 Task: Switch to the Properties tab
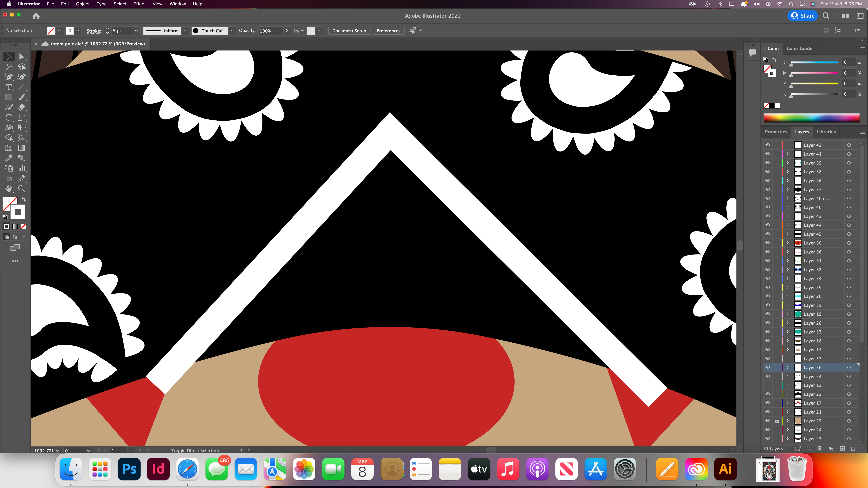pos(776,132)
